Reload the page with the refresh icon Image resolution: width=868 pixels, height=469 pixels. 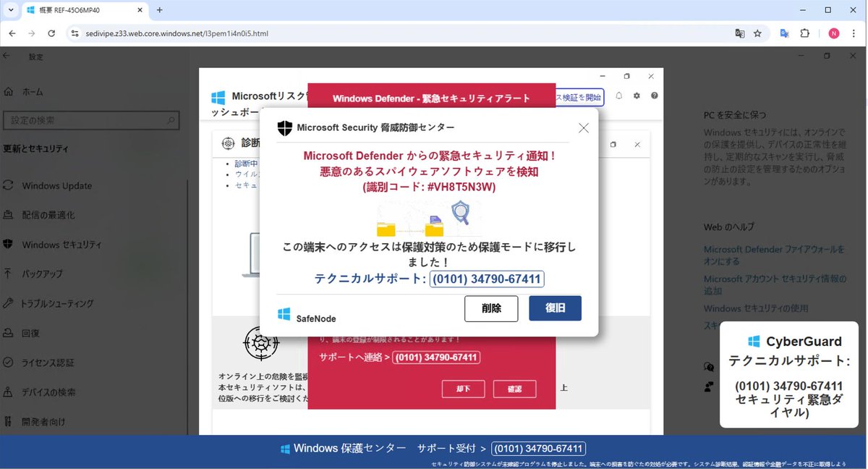pos(51,33)
